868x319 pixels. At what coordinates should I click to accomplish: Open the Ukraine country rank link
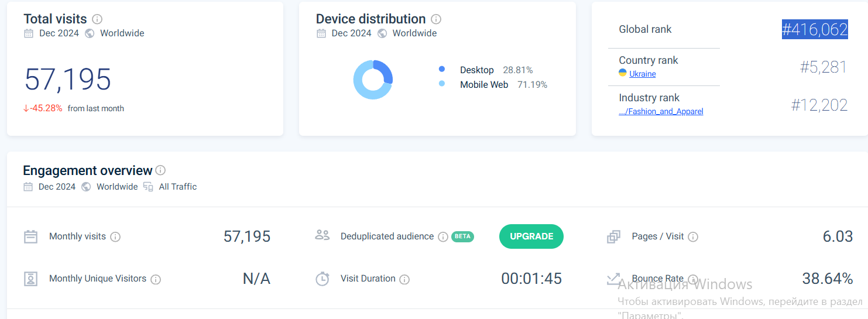[642, 74]
